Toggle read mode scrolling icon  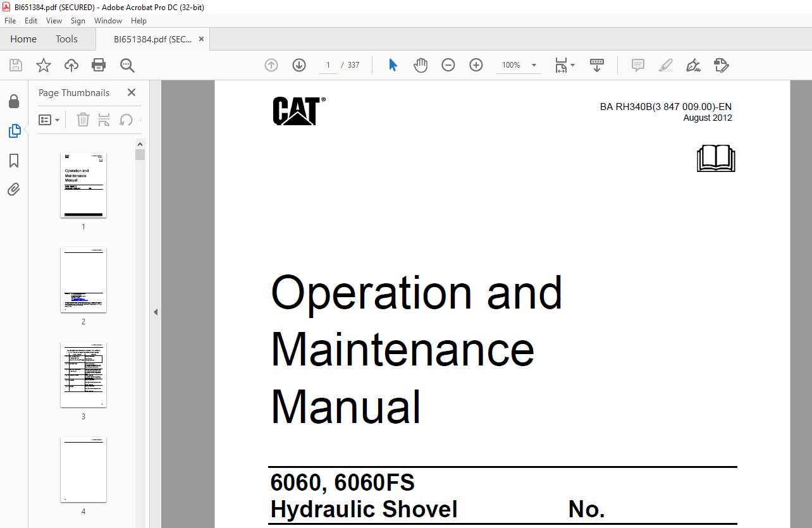(597, 65)
